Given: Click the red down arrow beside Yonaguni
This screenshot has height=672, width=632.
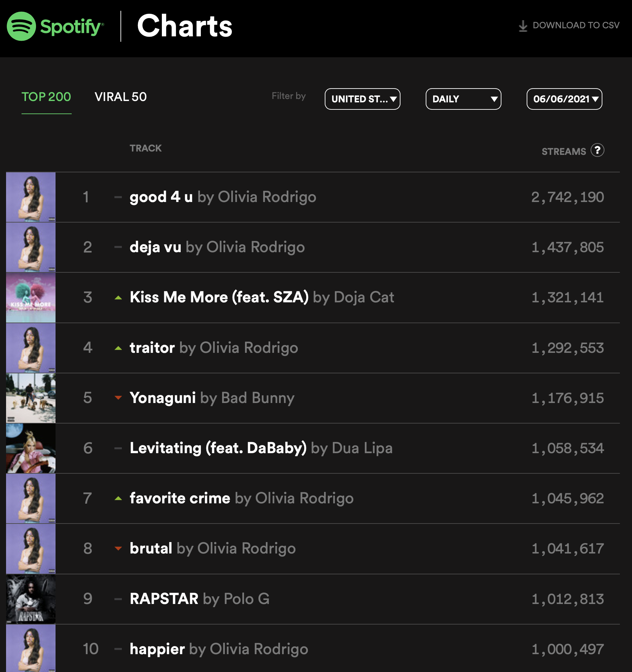Looking at the screenshot, I should 118,398.
